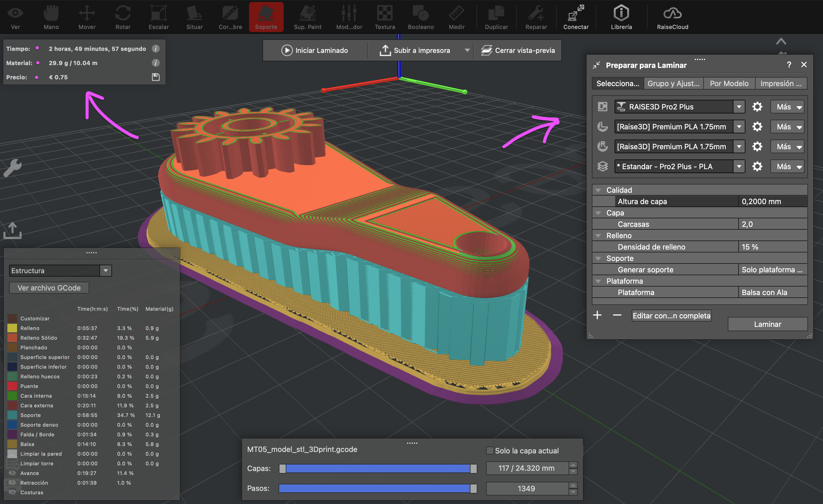Click the Laminar button
This screenshot has height=504, width=823.
[767, 324]
